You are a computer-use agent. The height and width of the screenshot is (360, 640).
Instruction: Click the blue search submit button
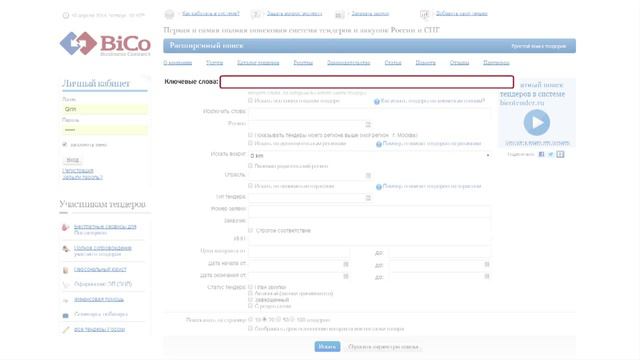tap(327, 347)
